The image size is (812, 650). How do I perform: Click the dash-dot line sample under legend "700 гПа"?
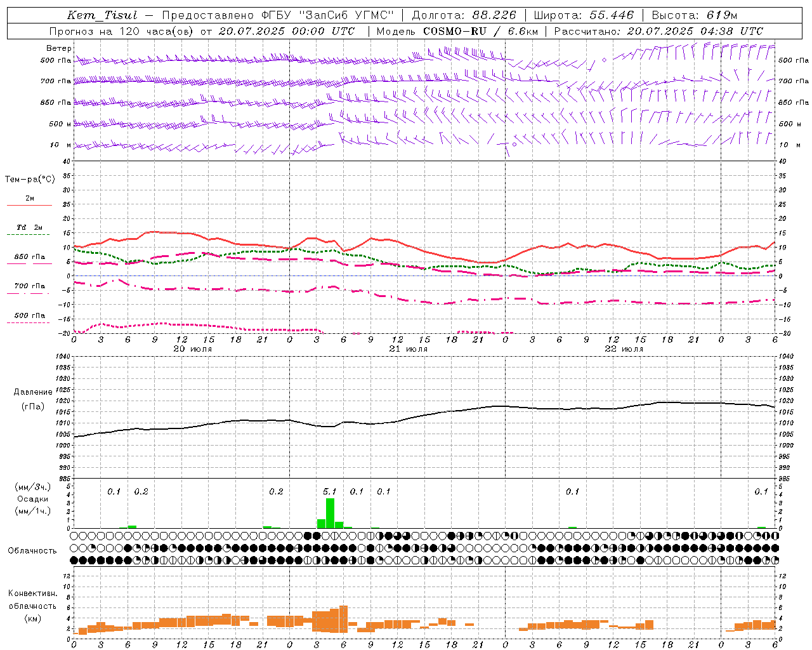(x=29, y=293)
